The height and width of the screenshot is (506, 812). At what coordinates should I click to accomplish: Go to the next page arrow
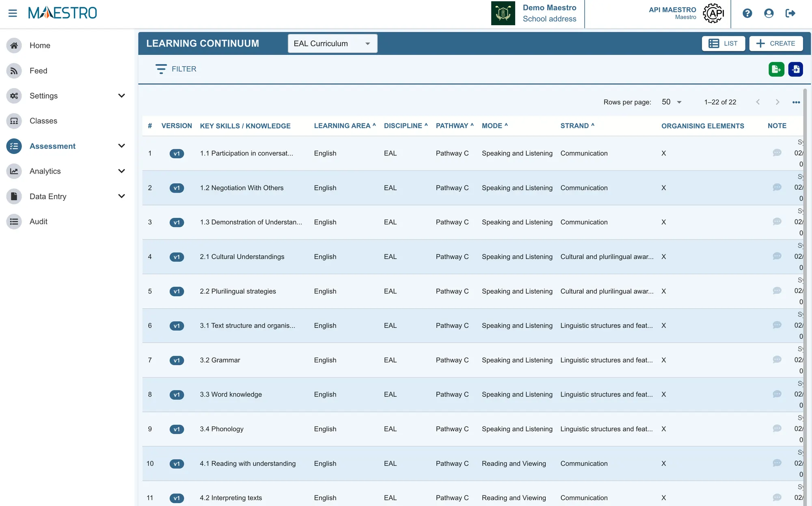(777, 102)
